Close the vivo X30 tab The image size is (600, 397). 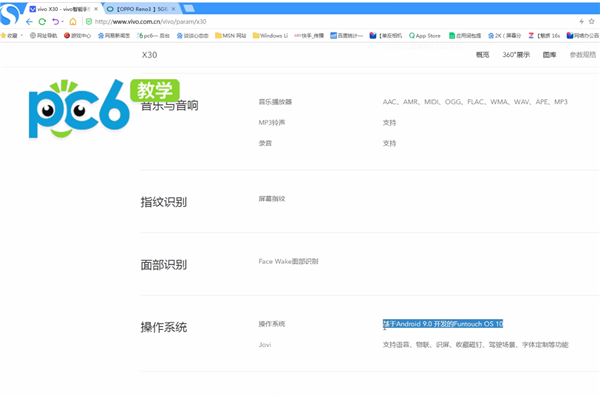96,9
